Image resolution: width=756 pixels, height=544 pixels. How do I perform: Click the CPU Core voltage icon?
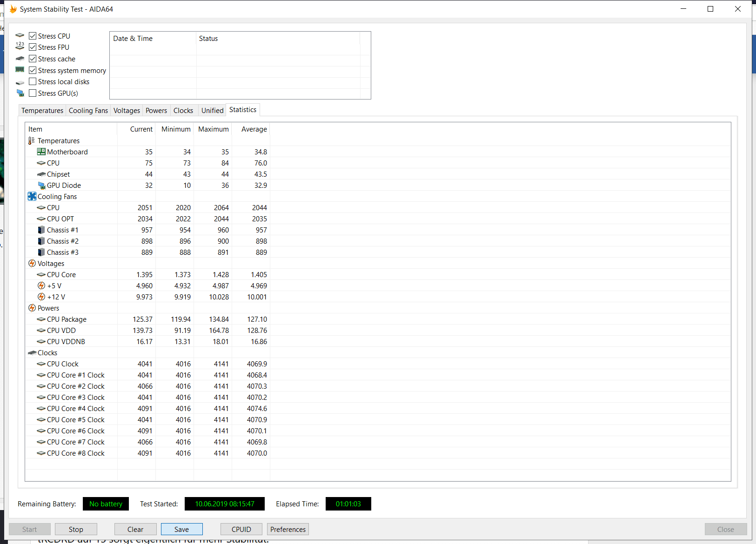(41, 275)
